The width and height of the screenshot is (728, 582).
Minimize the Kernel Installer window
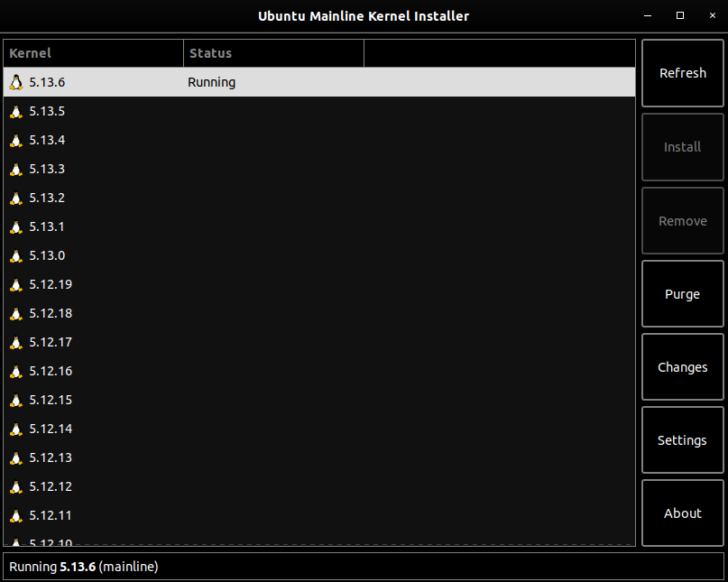(648, 16)
